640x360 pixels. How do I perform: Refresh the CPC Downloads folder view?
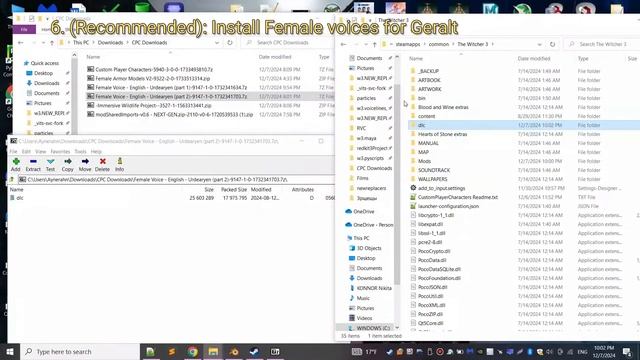coord(230,42)
